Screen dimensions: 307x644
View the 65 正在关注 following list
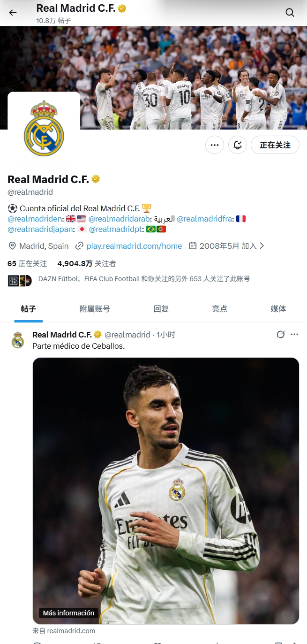tap(27, 264)
